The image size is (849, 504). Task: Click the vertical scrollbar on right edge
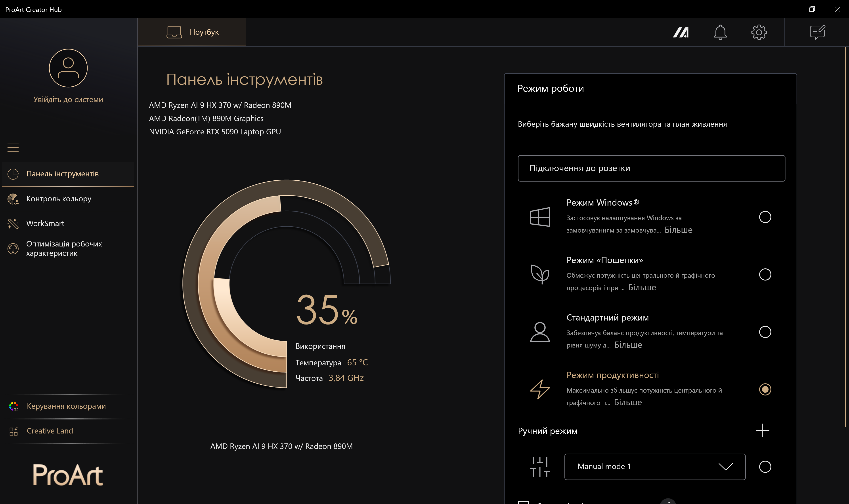845,238
